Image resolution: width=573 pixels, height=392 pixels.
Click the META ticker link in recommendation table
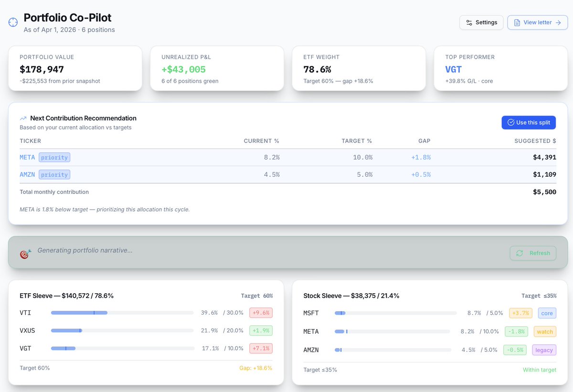(27, 157)
